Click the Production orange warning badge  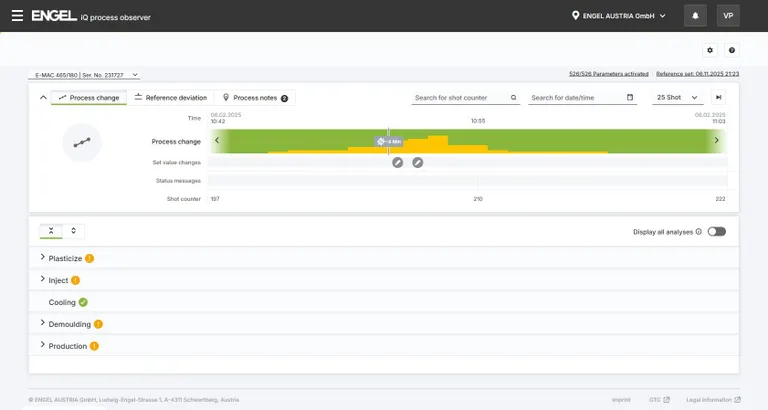(95, 346)
